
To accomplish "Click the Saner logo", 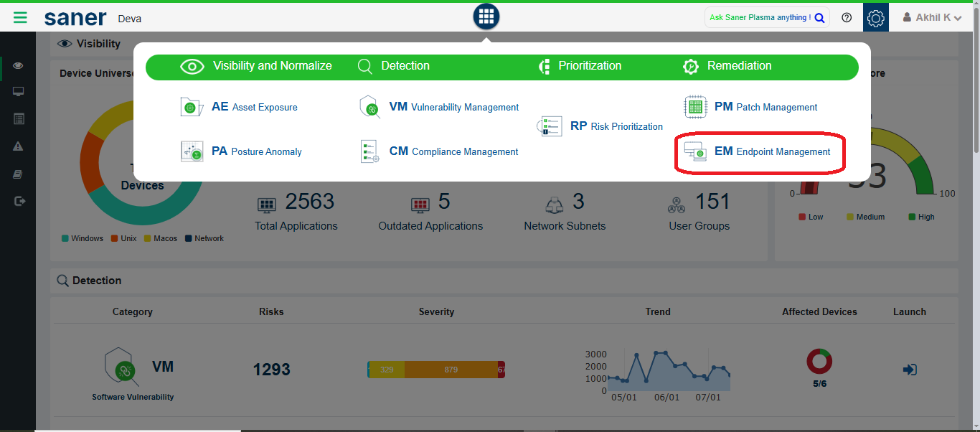I will point(75,18).
